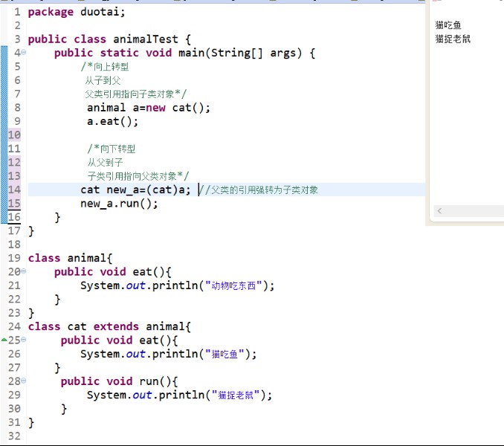
Task: Click comment '子类引用指向父类对象*/'
Action: [x=138, y=176]
